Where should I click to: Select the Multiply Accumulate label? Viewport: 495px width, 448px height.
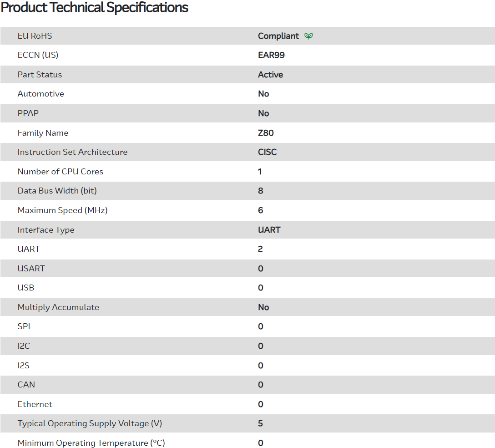pyautogui.click(x=58, y=307)
